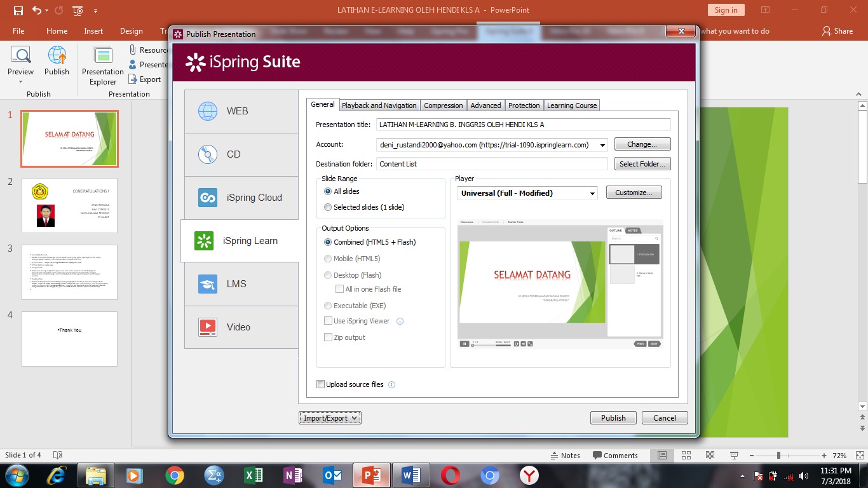Click the info icon beside Use iSpring Viewer
Screen dimensions: 868x488
click(400, 321)
